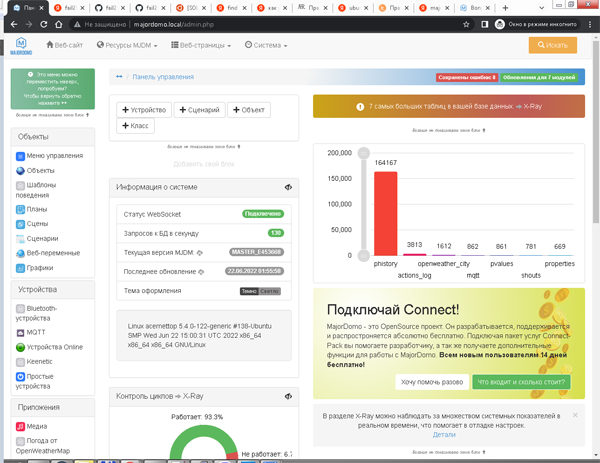Switch theme to Светло
The image size is (600, 463).
pyautogui.click(x=270, y=291)
